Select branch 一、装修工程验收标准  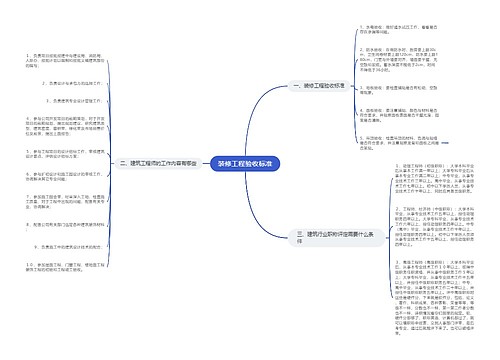click(319, 86)
